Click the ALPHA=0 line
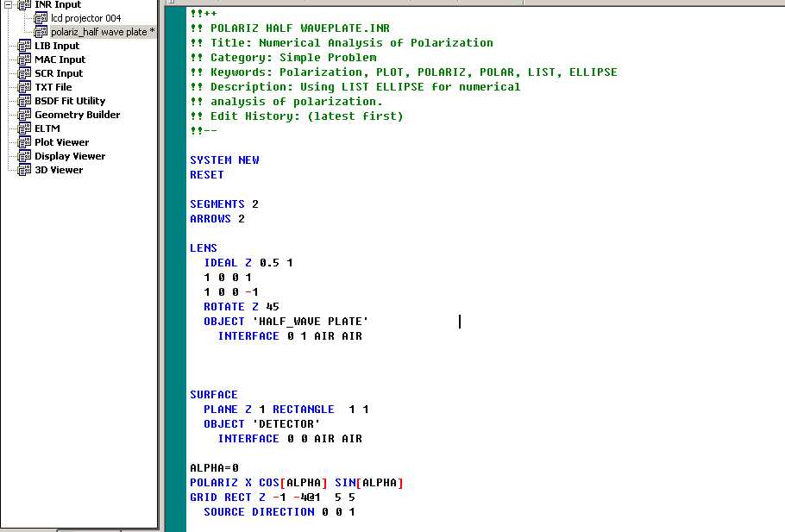The height and width of the screenshot is (532, 785). [x=214, y=468]
